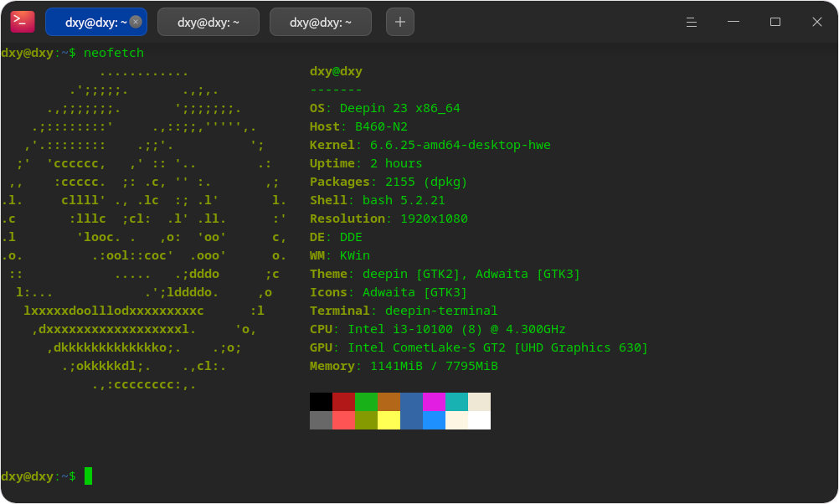Click the olive green color block
The width and height of the screenshot is (839, 504).
click(x=366, y=420)
